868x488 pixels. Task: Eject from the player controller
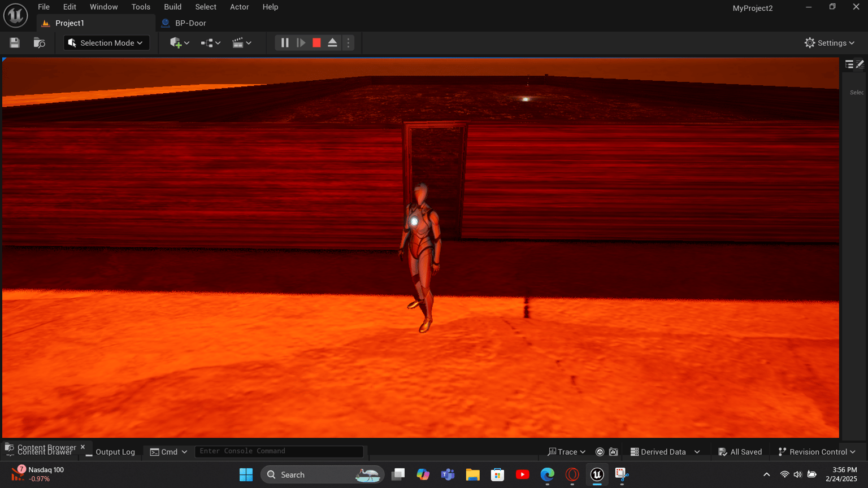332,43
